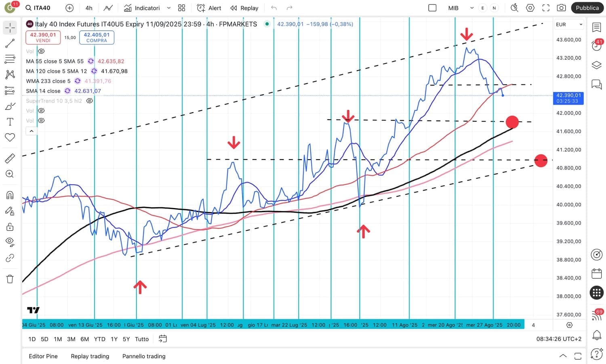
Task: Open the Pannello trading tab
Action: (144, 356)
